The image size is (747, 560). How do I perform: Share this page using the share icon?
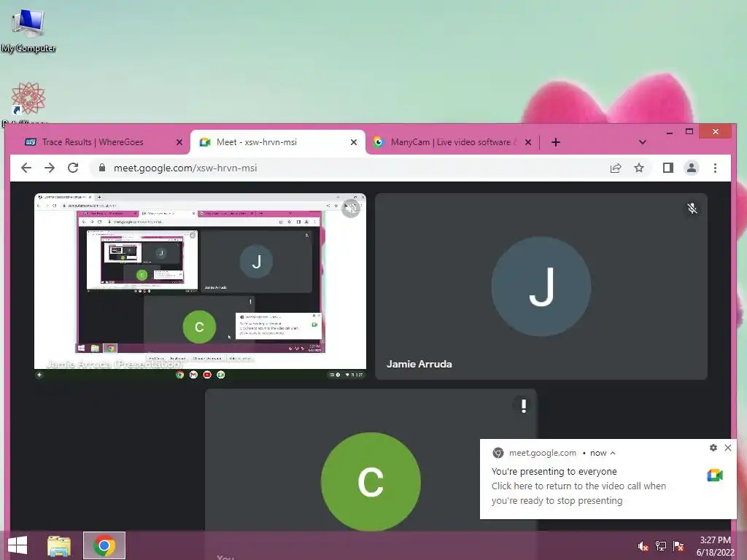616,168
